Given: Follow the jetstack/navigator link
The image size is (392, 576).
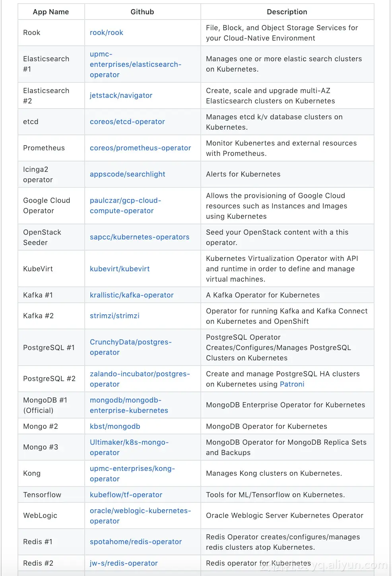Looking at the screenshot, I should click(121, 95).
